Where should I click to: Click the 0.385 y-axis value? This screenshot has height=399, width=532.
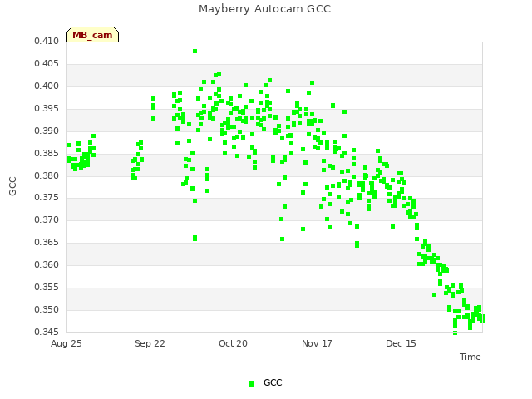pyautogui.click(x=47, y=153)
